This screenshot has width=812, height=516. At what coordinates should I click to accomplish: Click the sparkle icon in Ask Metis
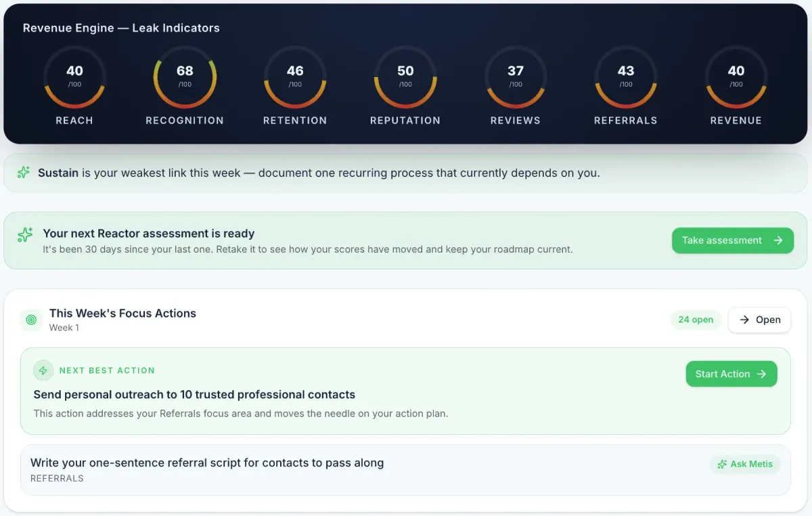tap(722, 465)
